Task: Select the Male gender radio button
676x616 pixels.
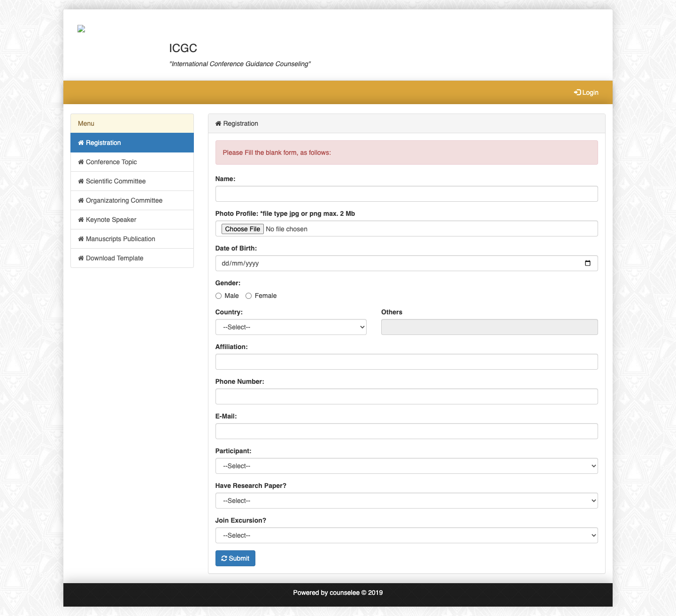Action: tap(218, 296)
